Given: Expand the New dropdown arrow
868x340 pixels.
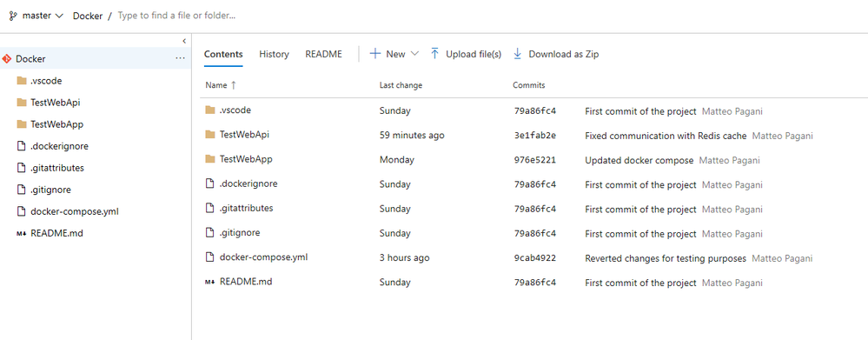Looking at the screenshot, I should click(414, 54).
